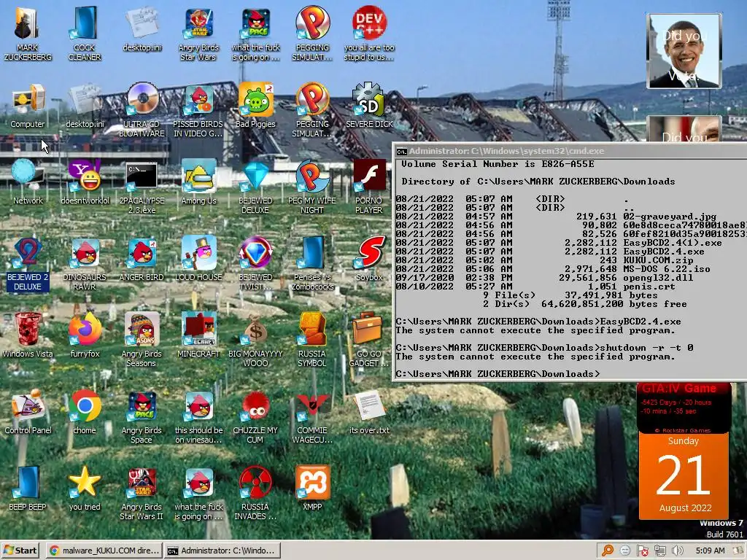Open the GO GO GADGET briefcase icon
The width and height of the screenshot is (747, 560).
click(x=369, y=340)
